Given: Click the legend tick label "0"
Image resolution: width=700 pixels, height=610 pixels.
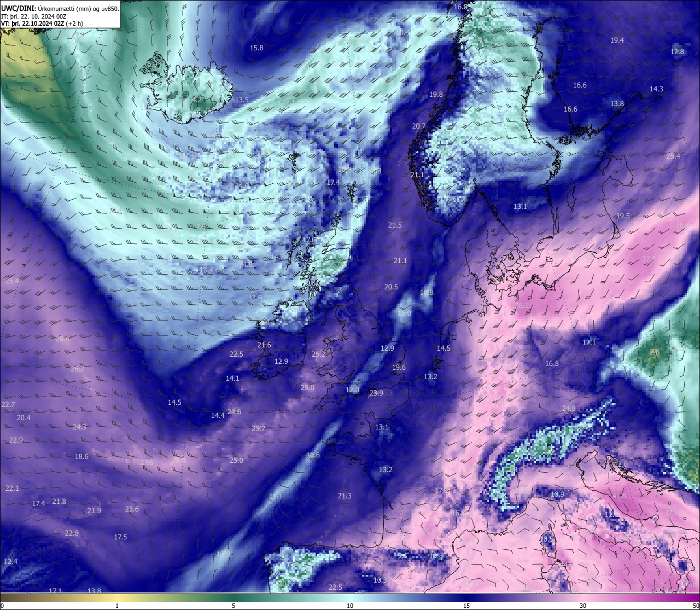Looking at the screenshot, I should [x=2, y=606].
